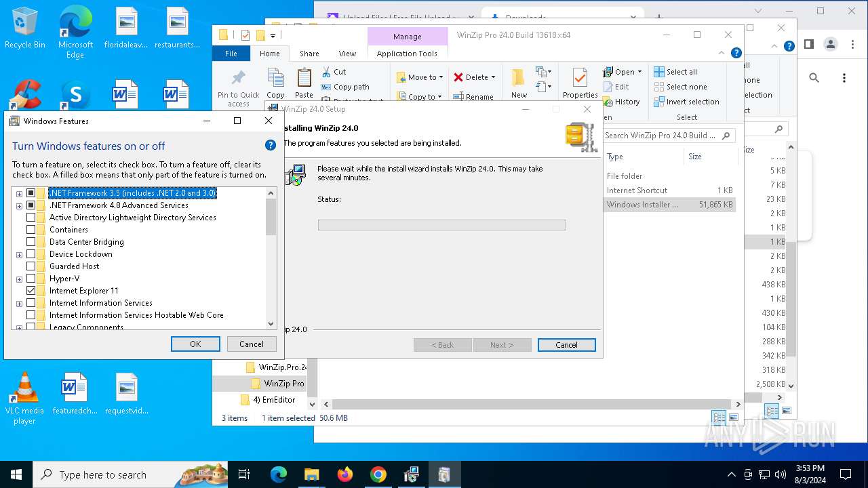868x488 pixels.
Task: Select the Microsoft Edge desktop shortcut
Action: (75, 32)
